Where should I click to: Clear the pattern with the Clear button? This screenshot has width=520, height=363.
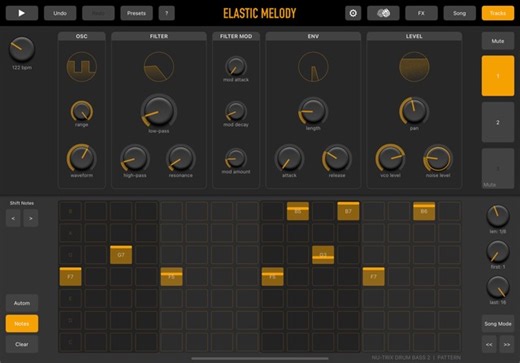coord(22,344)
